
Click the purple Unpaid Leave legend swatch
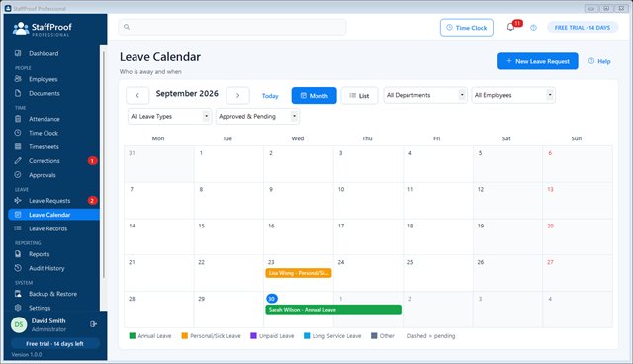tap(253, 335)
